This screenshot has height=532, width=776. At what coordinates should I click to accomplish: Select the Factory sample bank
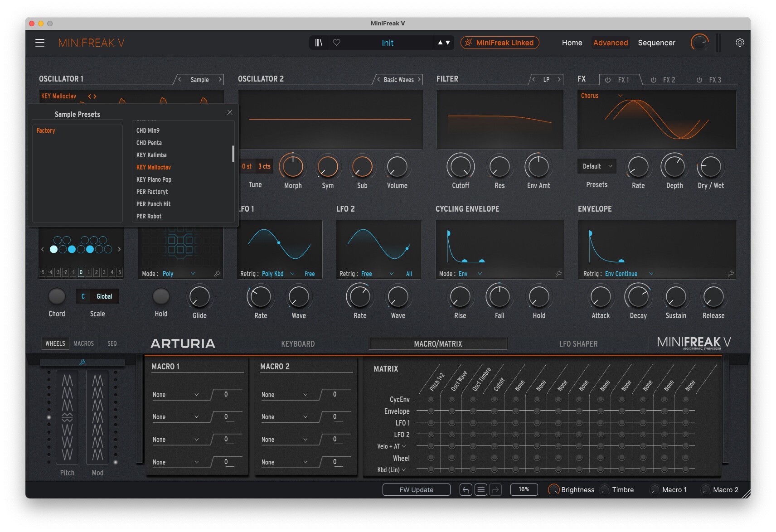(x=46, y=131)
